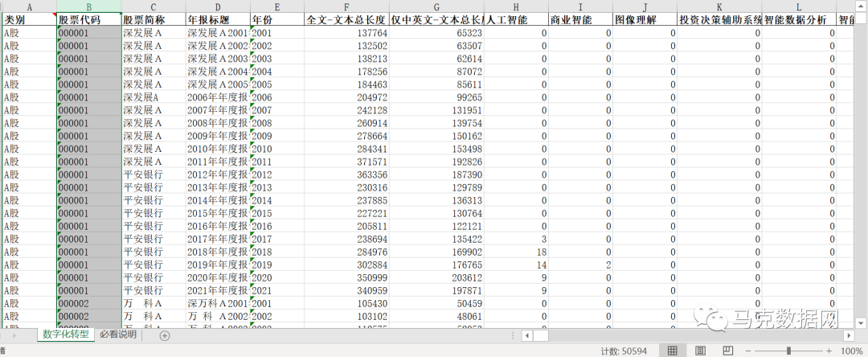Select the 深万科A2001 title cell
The height and width of the screenshot is (357, 868).
(218, 303)
